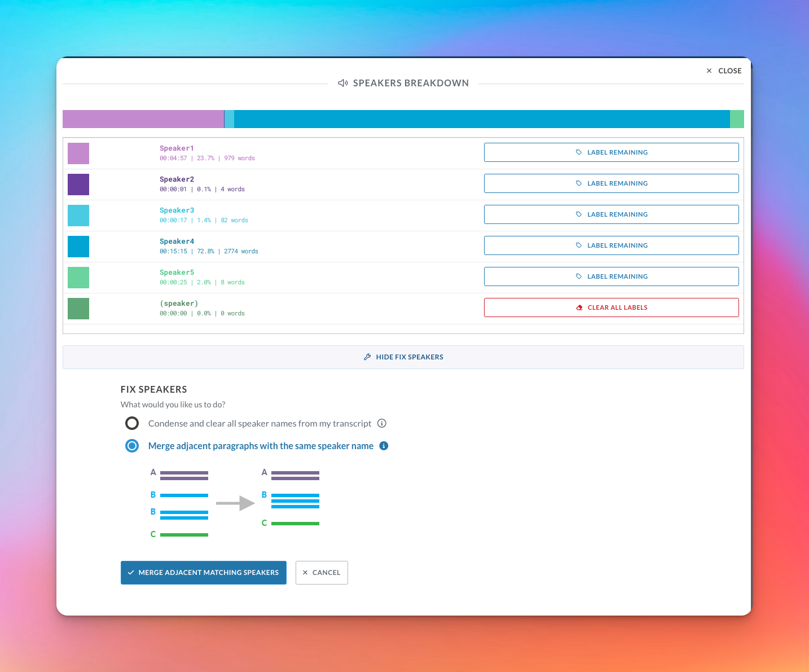Click checkmark icon on Merge Adjacent Matching Speakers
The image size is (809, 672).
click(131, 573)
